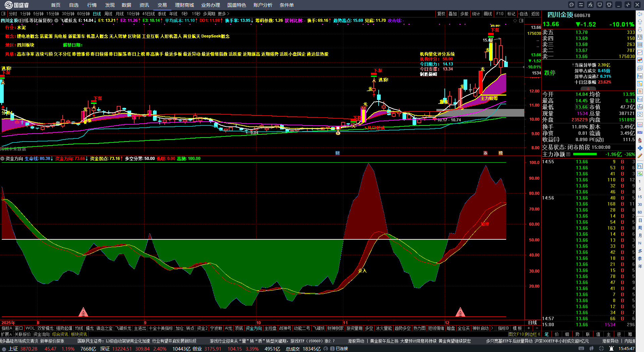
Task: Click the 返回 back button
Action: (535, 14)
